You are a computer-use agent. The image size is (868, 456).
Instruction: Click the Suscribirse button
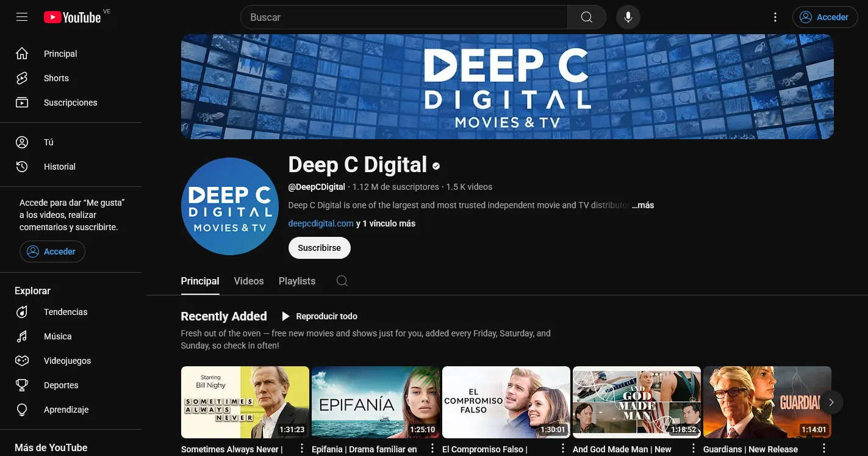pos(319,248)
